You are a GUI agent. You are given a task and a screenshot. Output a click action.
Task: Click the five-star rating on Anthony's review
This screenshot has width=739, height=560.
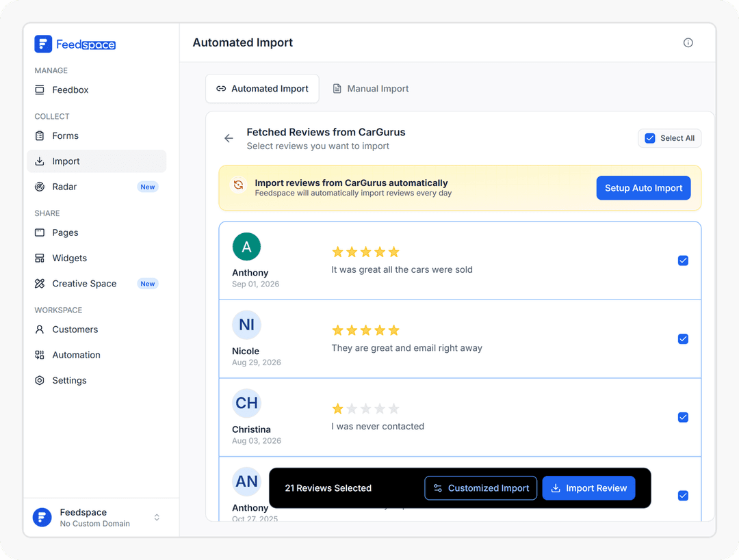365,252
